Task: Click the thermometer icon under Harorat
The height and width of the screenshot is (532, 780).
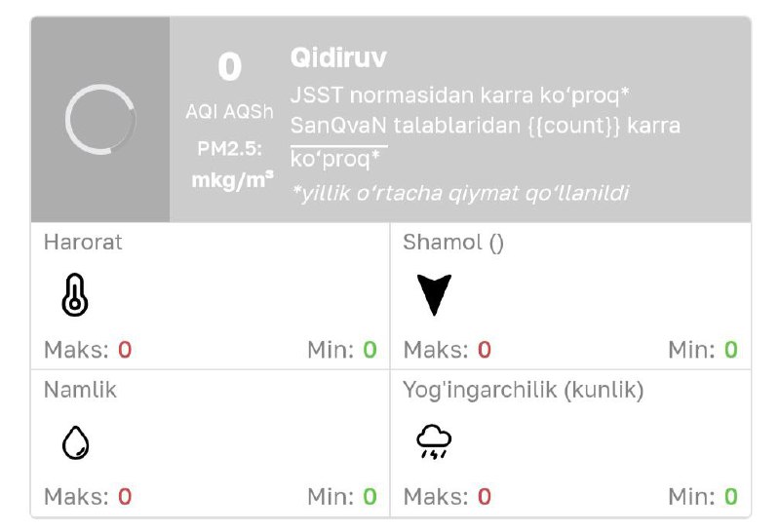Action: (75, 295)
